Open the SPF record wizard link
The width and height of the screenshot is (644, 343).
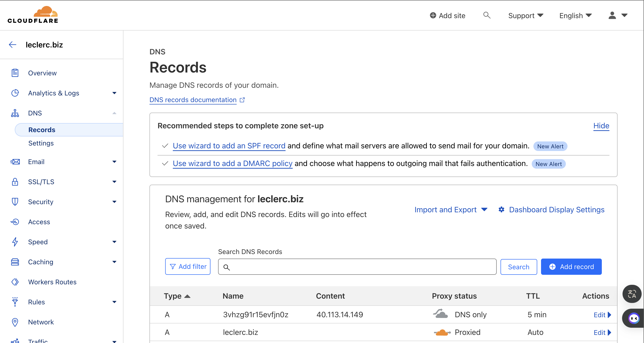click(229, 146)
